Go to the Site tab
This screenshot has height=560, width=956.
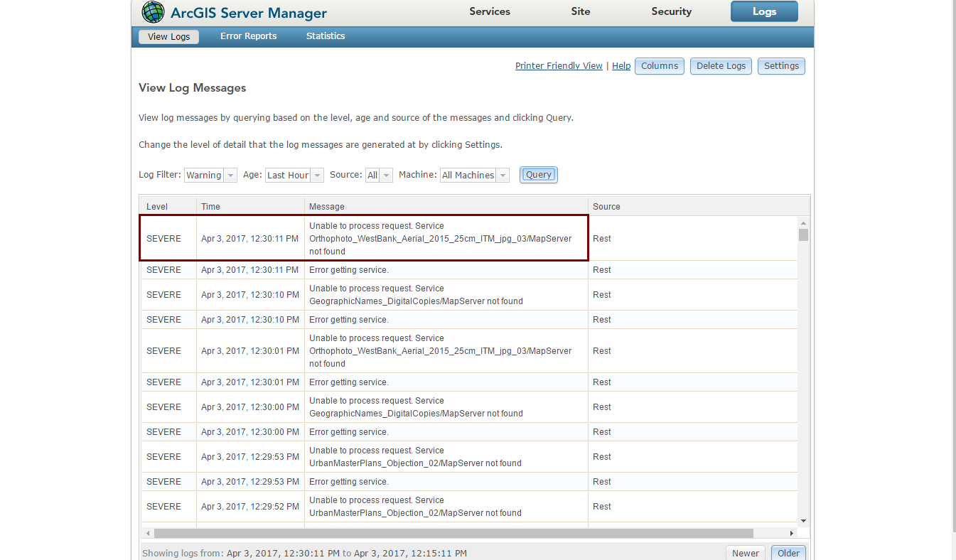pyautogui.click(x=581, y=11)
